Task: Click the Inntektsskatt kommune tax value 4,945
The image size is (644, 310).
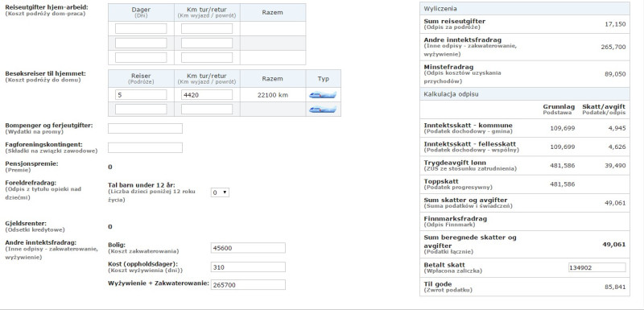Action: 617,128
